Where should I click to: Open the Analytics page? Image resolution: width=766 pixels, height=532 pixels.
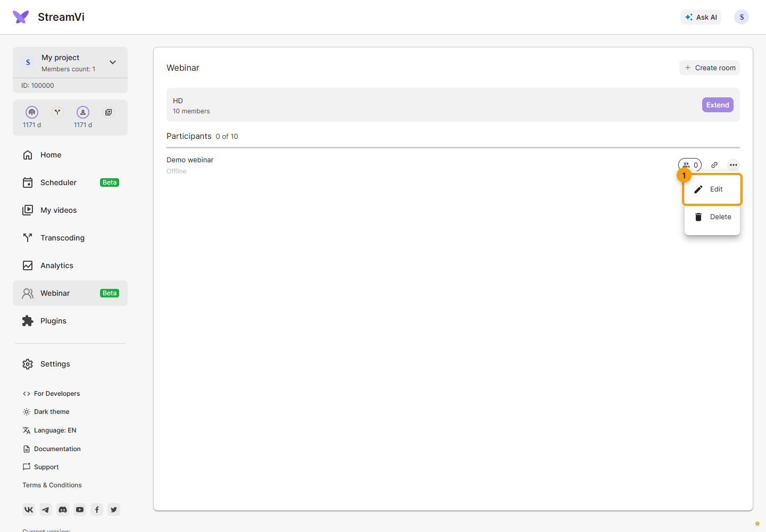pyautogui.click(x=70, y=265)
